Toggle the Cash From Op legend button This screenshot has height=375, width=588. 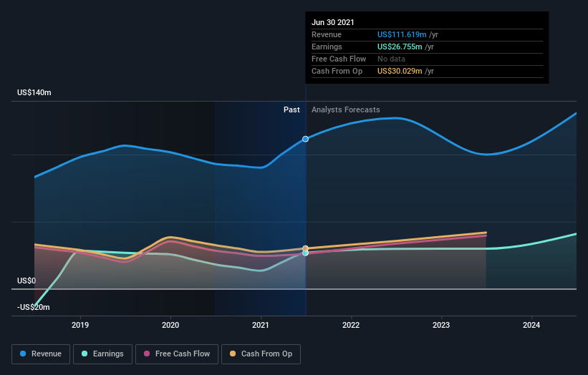pos(261,354)
